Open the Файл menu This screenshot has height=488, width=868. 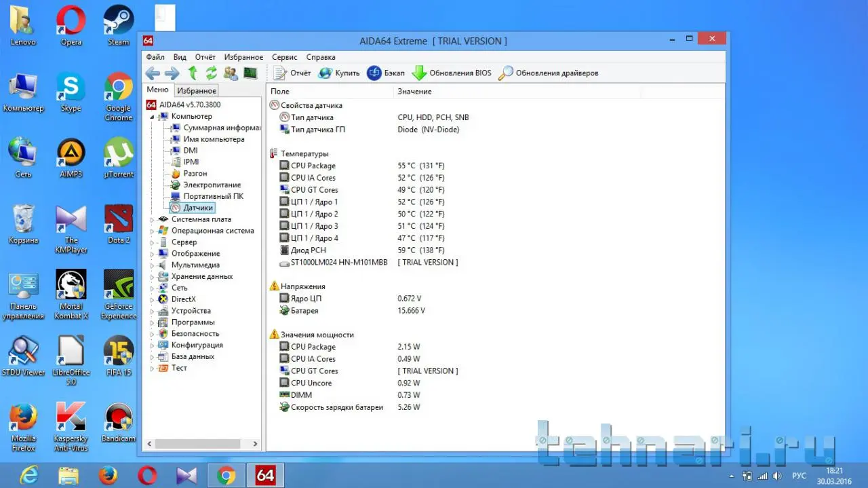(x=155, y=57)
